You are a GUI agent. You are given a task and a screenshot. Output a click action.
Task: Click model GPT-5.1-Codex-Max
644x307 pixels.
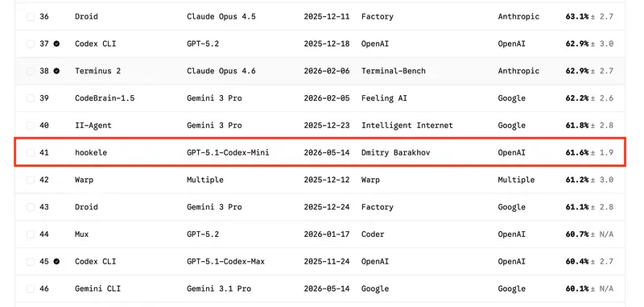pyautogui.click(x=225, y=261)
